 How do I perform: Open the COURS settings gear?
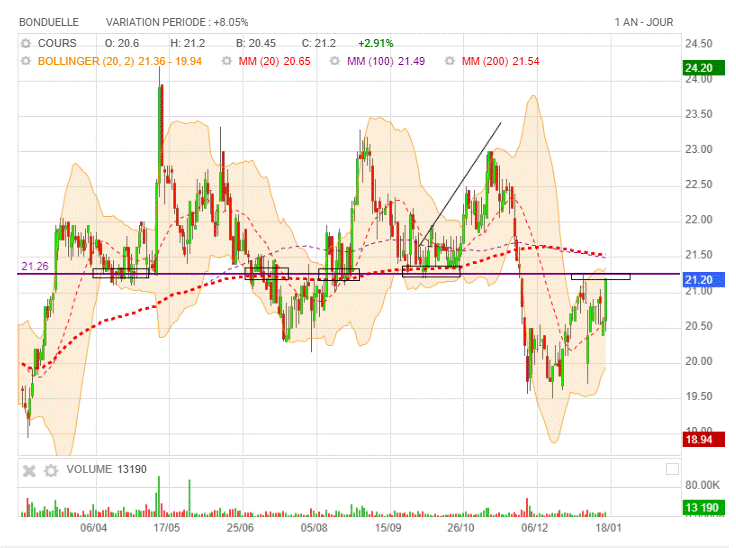point(26,43)
